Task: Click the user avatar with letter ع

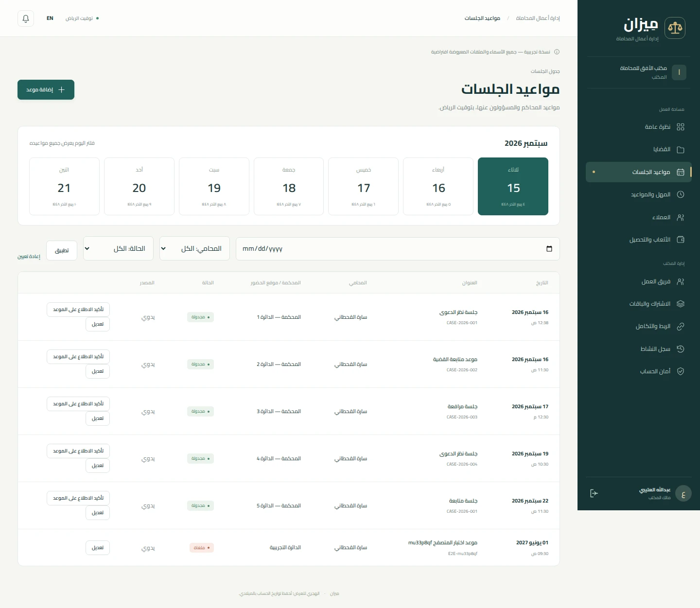Action: pos(683,493)
